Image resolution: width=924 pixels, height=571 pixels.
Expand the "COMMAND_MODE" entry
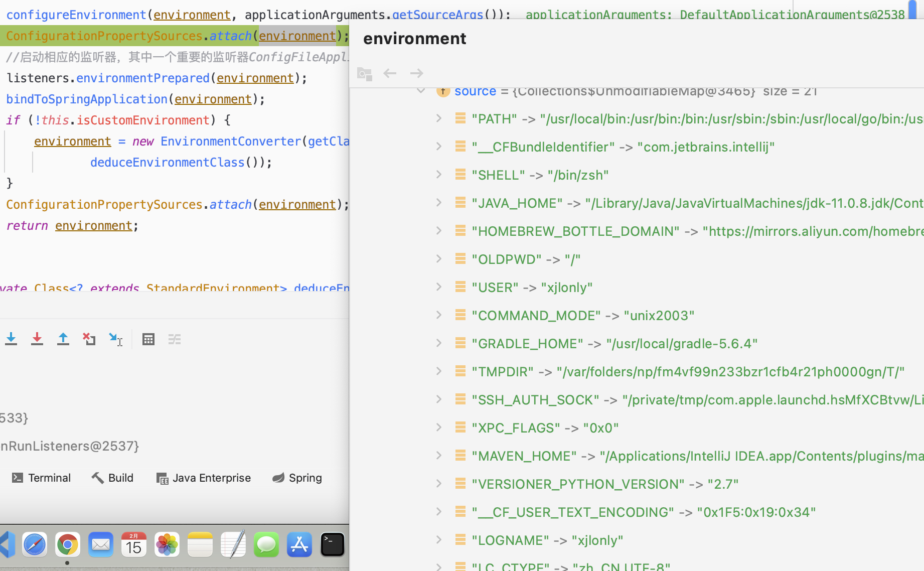pyautogui.click(x=439, y=315)
